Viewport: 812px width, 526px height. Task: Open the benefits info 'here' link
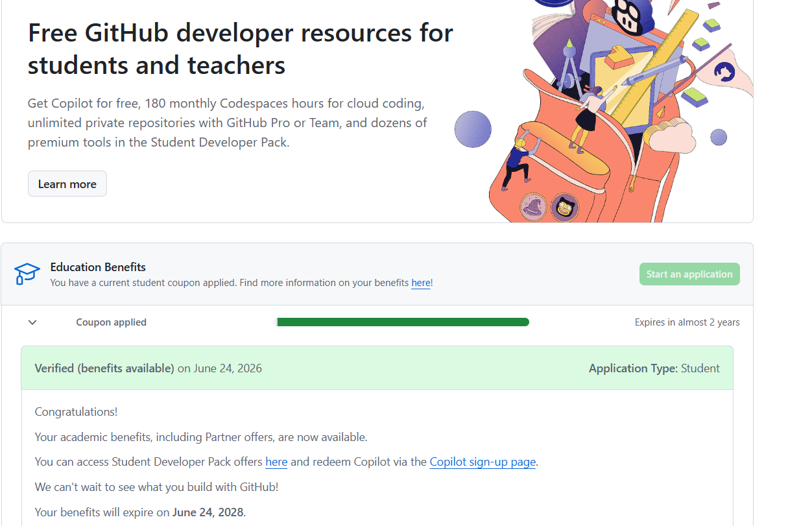[x=421, y=283]
